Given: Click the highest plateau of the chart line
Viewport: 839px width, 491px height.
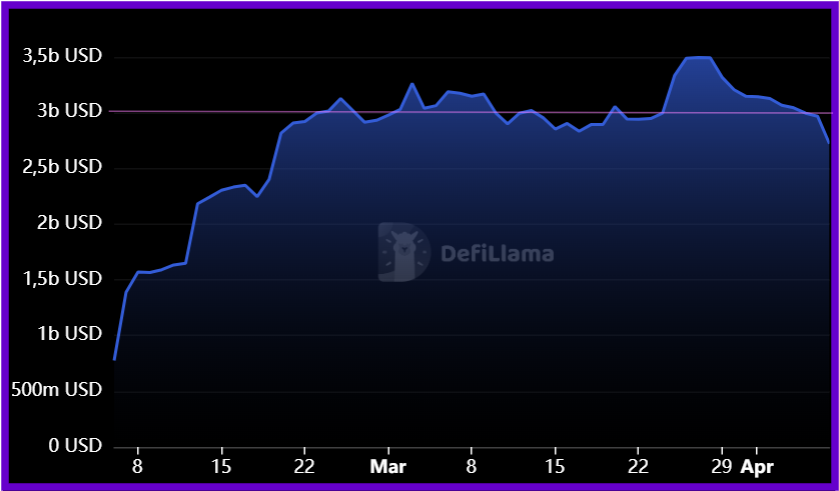Looking at the screenshot, I should tap(698, 58).
